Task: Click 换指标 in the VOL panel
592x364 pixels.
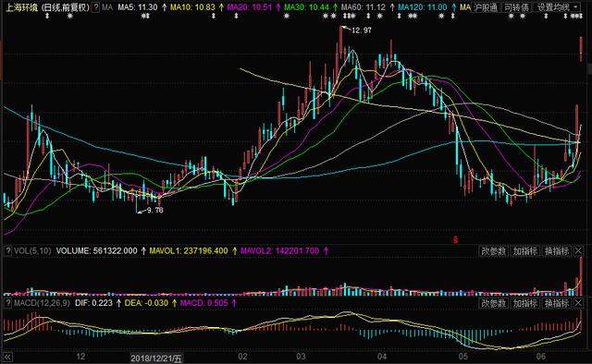Action: coord(557,251)
